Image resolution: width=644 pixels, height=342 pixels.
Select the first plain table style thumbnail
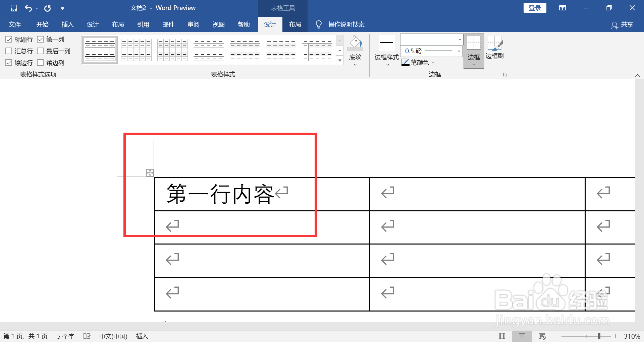tap(100, 50)
